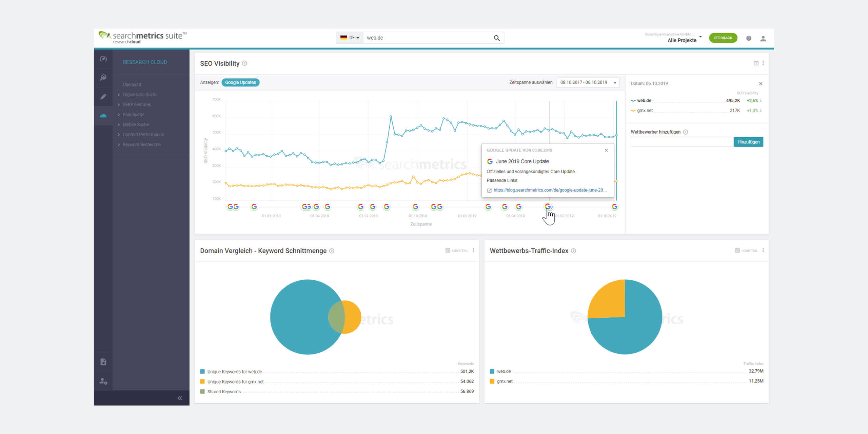Click gmx.net in the visibility legend
This screenshot has width=868, height=434.
pyautogui.click(x=645, y=110)
